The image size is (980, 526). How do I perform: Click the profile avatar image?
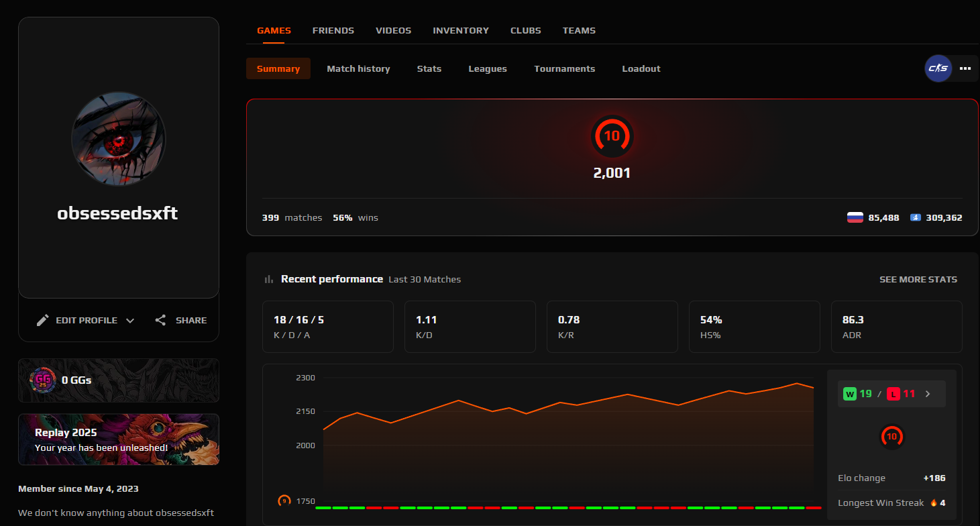(x=118, y=139)
